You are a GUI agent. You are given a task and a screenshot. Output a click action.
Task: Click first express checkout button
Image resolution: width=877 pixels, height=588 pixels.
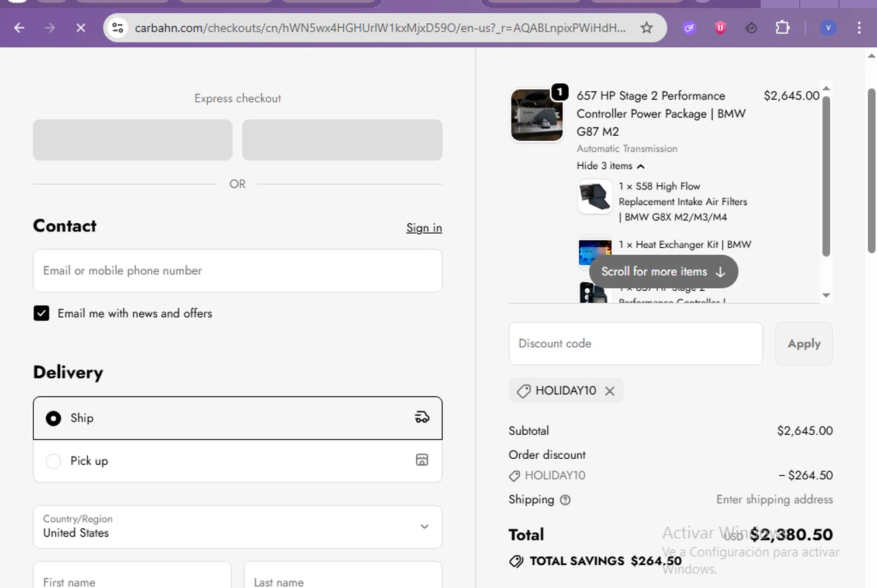pyautogui.click(x=133, y=140)
